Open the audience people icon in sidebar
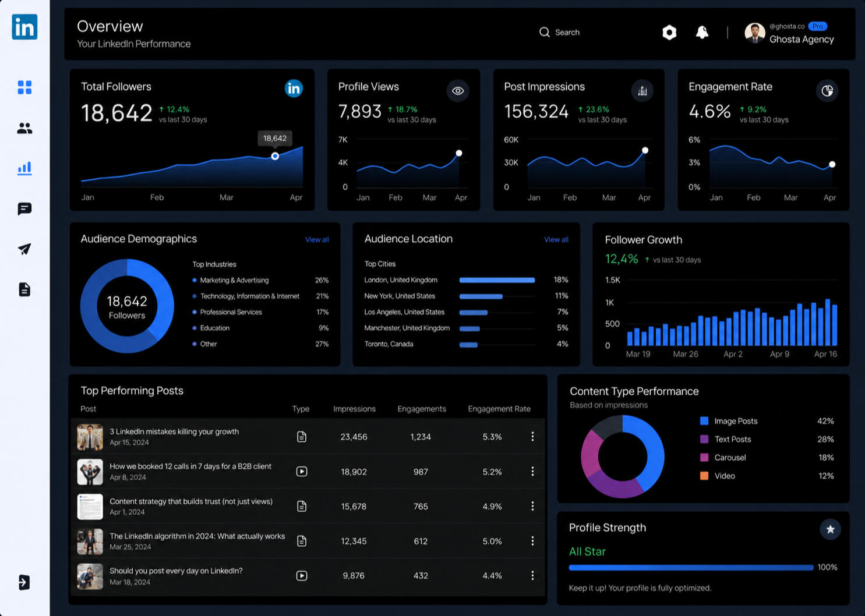The height and width of the screenshot is (616, 865). pyautogui.click(x=24, y=128)
